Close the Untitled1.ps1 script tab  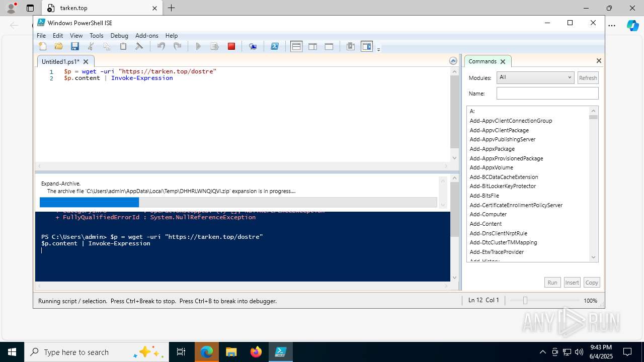pos(86,61)
